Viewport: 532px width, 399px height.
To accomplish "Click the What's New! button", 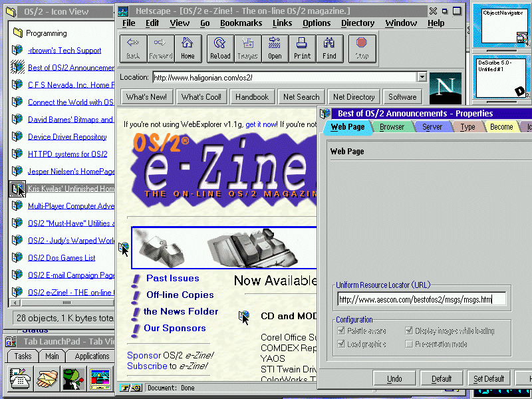I will pos(146,97).
